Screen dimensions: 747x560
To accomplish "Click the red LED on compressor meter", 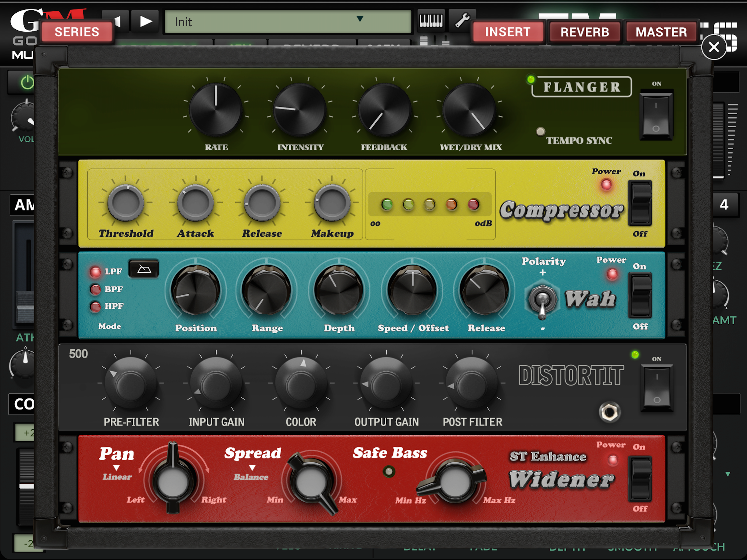I will pos(474,204).
